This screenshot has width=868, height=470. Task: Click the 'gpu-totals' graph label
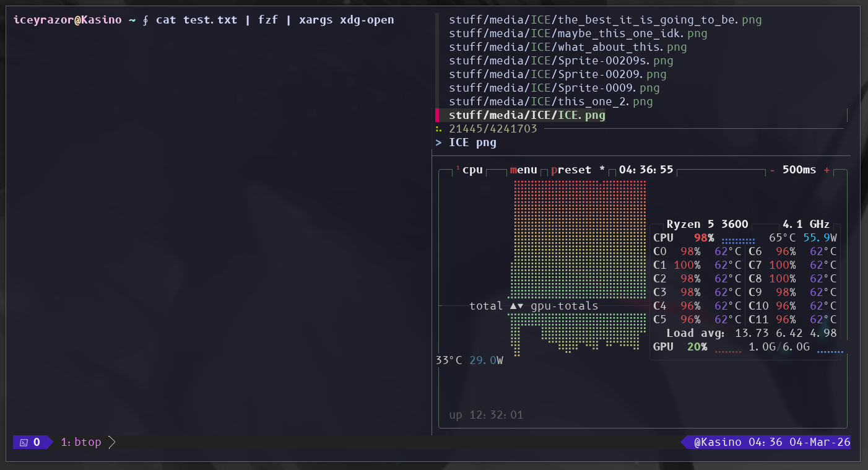(x=565, y=306)
